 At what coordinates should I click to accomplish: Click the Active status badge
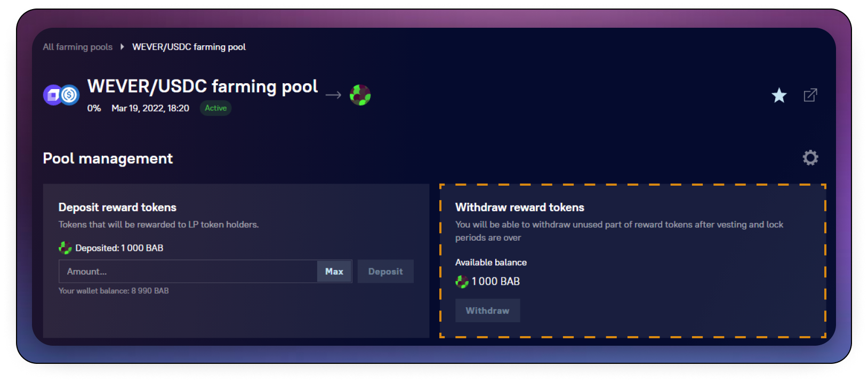point(215,108)
